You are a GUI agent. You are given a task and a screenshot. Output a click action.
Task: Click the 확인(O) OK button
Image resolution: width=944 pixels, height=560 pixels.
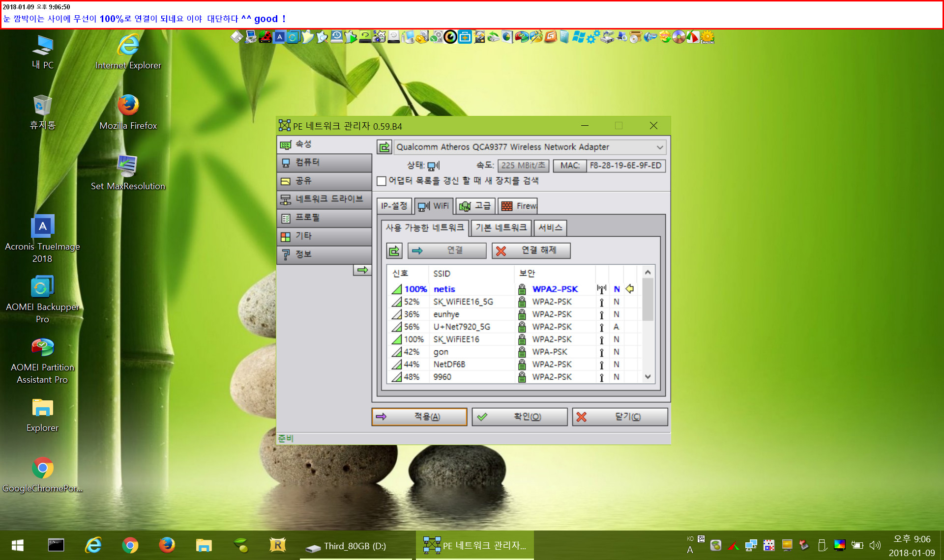[x=520, y=417]
